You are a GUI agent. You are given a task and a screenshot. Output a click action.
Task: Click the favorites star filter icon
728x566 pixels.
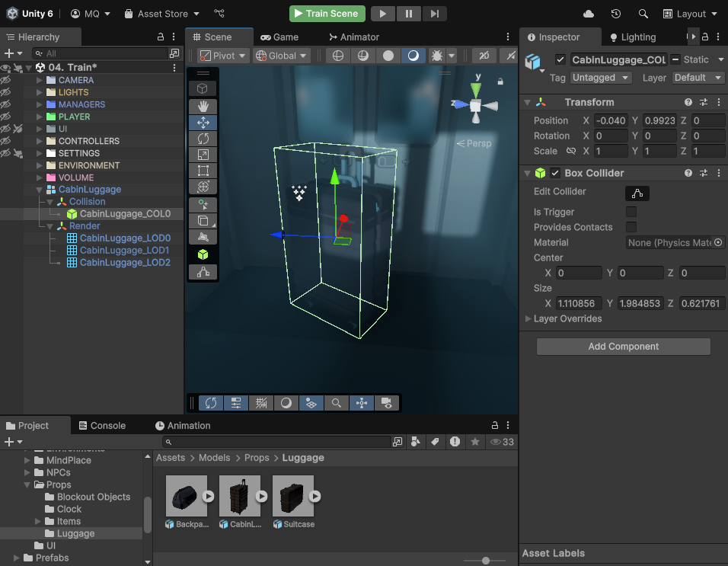pyautogui.click(x=475, y=442)
